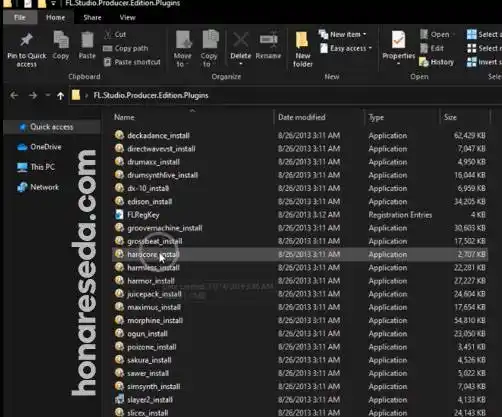The width and height of the screenshot is (502, 417).
Task: Click the Copy icon in Clipboard group
Action: point(61,40)
